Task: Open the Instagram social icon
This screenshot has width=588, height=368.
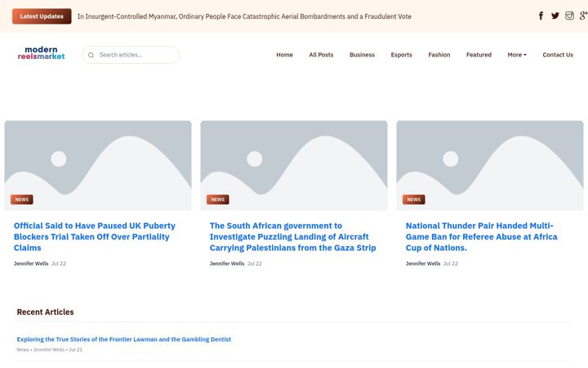Action: point(569,16)
